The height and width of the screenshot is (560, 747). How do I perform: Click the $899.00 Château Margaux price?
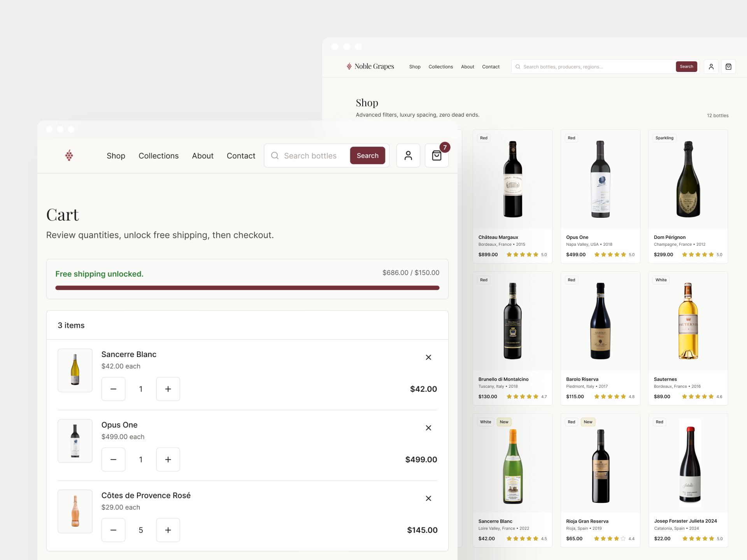click(488, 255)
